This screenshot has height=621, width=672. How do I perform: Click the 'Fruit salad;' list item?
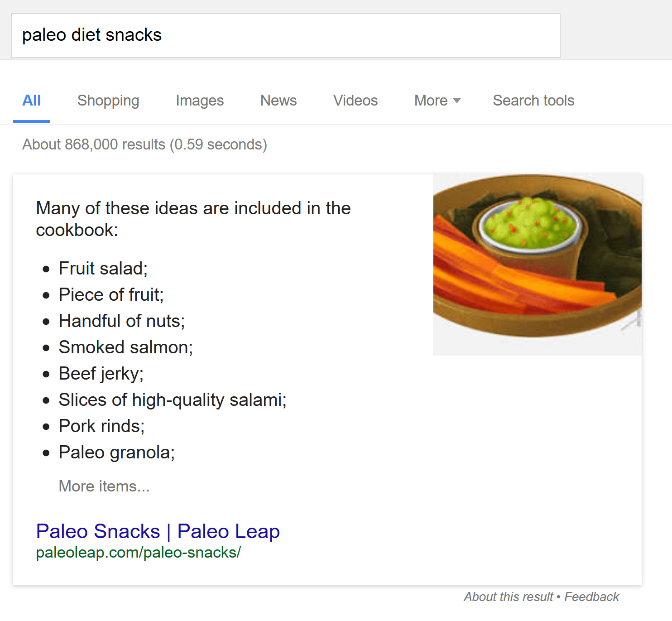point(103,269)
